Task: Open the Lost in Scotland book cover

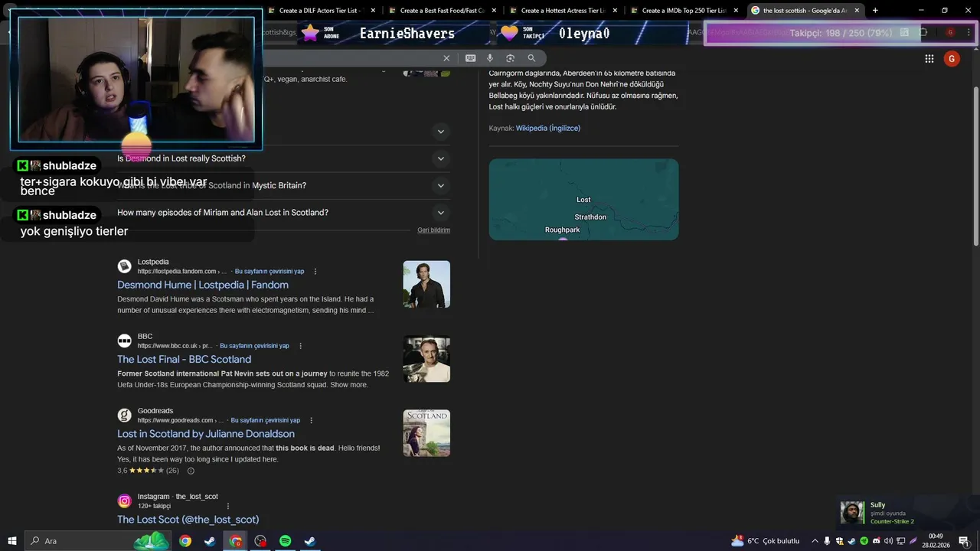Action: (x=426, y=433)
